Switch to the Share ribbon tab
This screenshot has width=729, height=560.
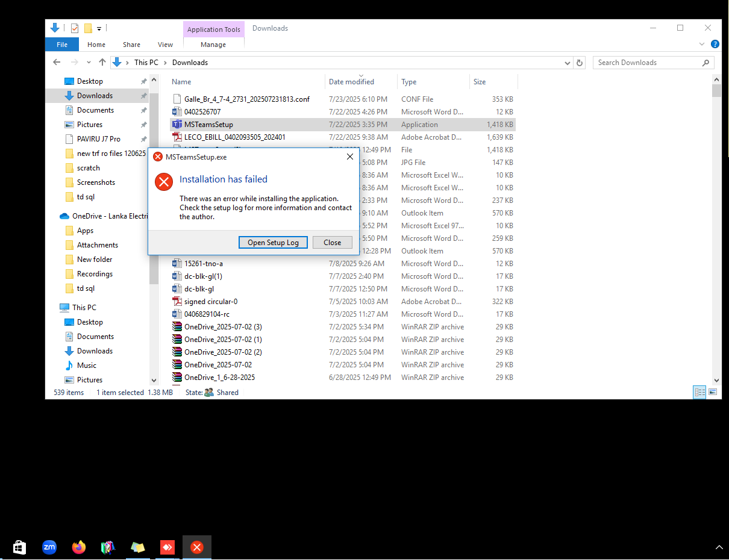click(131, 45)
